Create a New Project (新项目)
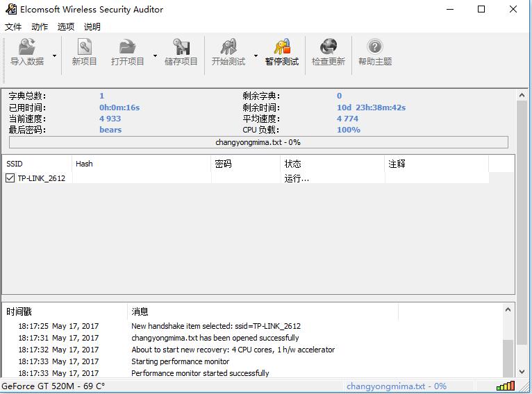 pos(85,52)
